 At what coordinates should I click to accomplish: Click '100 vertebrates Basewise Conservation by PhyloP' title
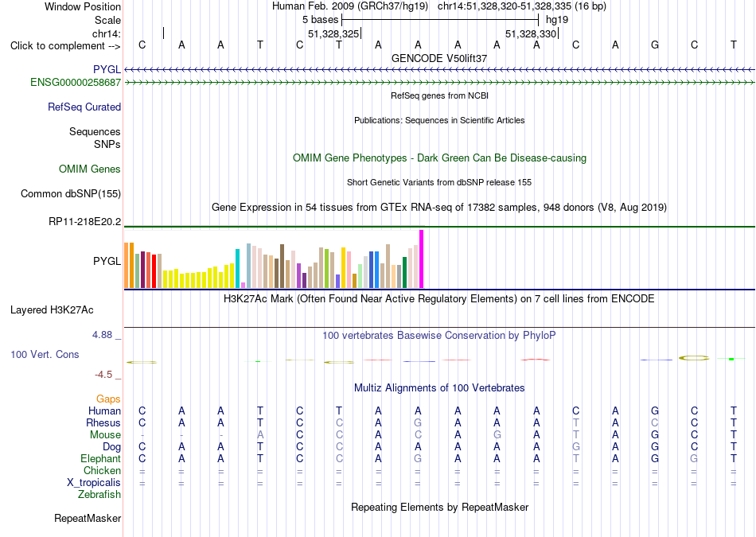pos(439,335)
